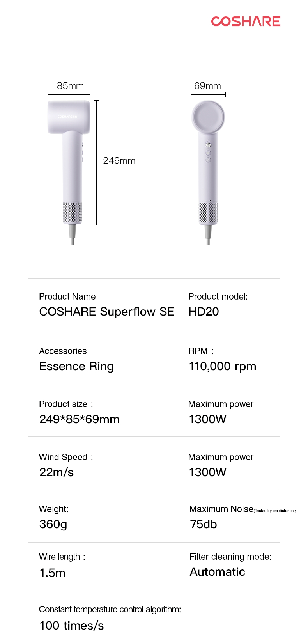The width and height of the screenshot is (308, 644).
Task: Click the Essence Ring accessory text
Action: coord(76,366)
